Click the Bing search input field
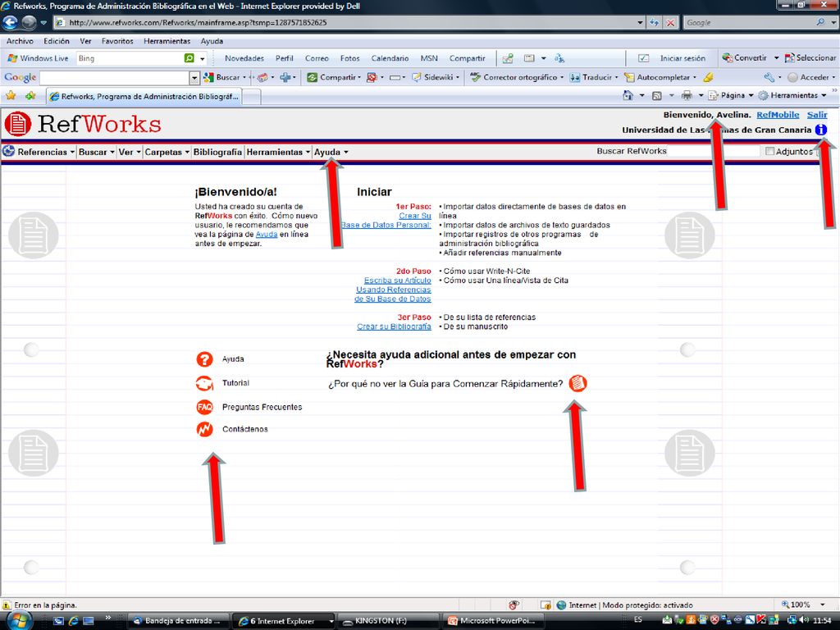840x630 pixels. (129, 58)
